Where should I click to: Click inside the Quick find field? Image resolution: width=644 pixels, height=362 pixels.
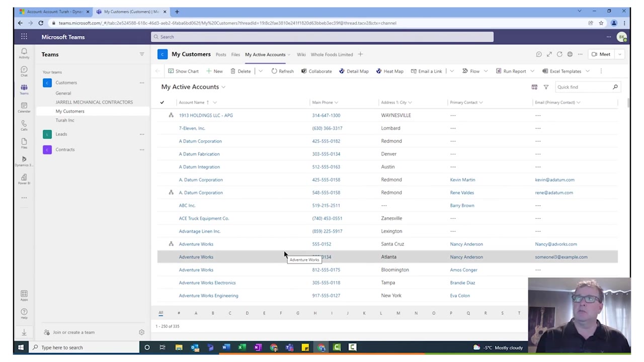[x=581, y=87]
